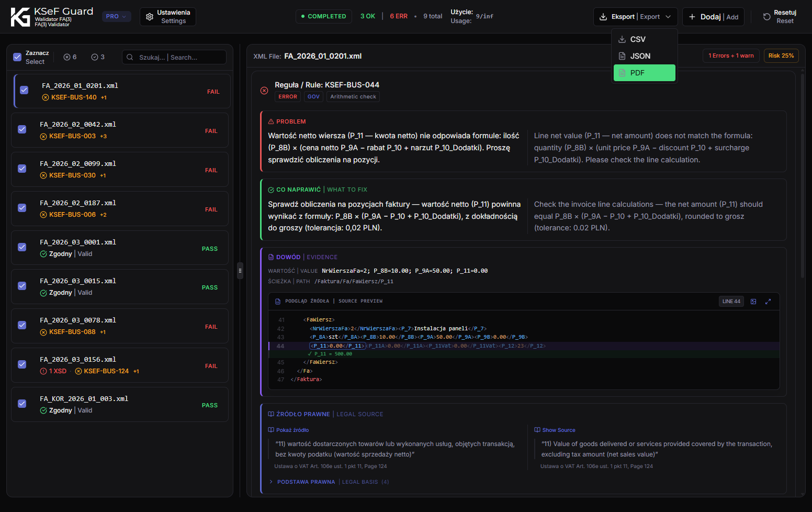812x512 pixels.
Task: Click the detail panel vertical scrollbar
Action: pos(803,175)
